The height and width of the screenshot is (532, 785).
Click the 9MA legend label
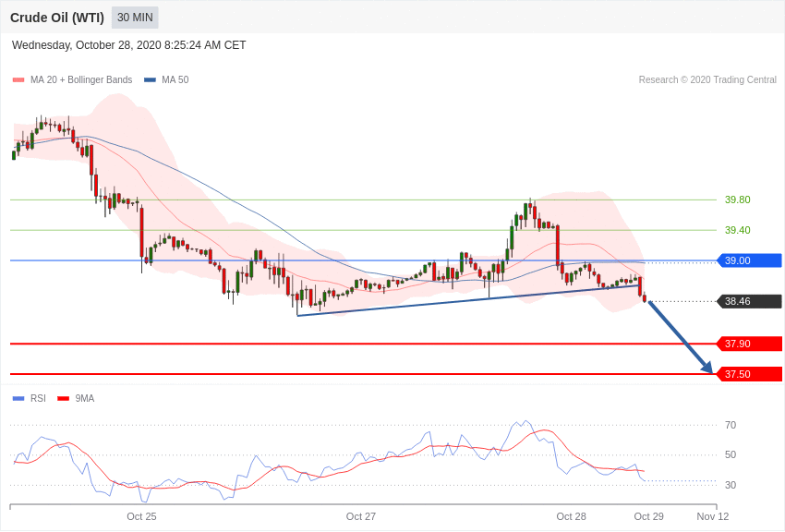point(85,398)
